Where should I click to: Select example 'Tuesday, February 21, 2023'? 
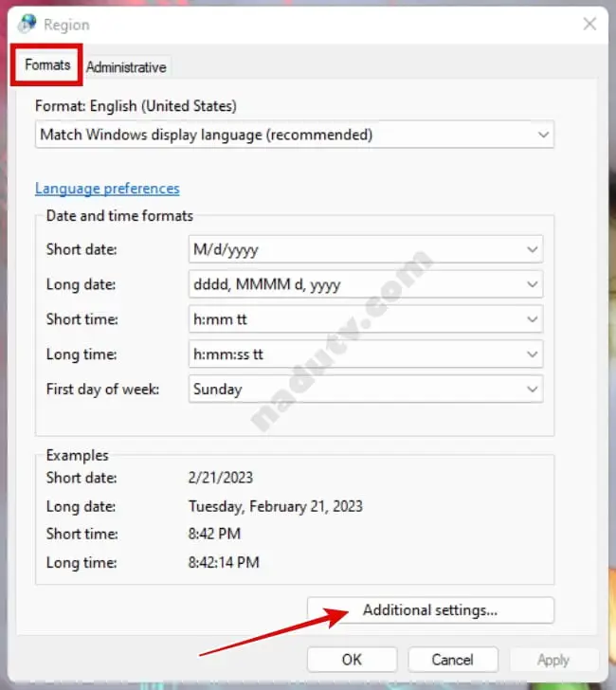(x=276, y=506)
